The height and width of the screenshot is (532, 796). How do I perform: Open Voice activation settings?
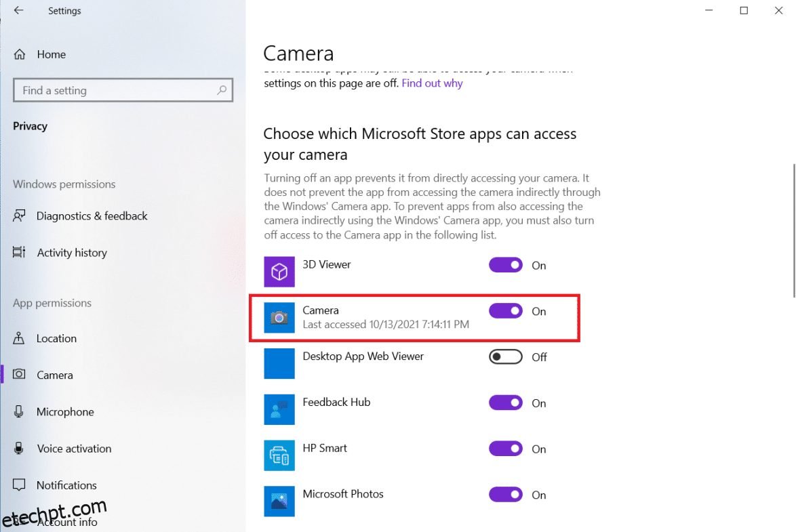tap(74, 448)
